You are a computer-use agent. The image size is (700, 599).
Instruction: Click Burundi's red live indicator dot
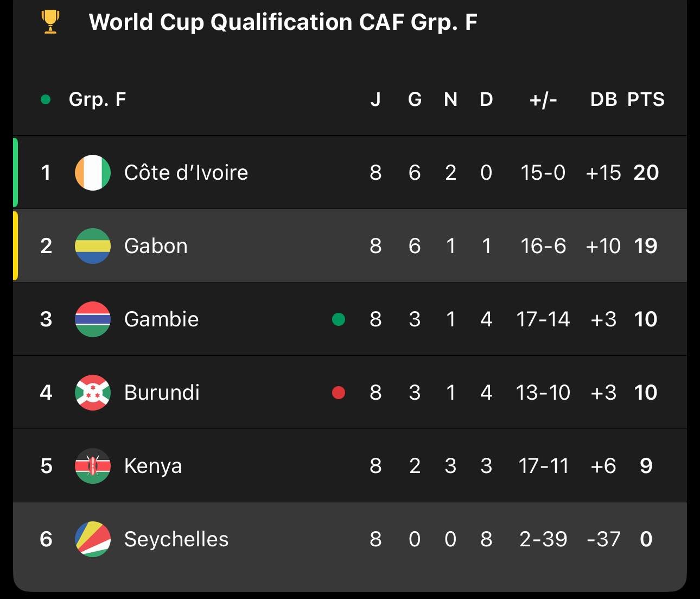tap(339, 393)
